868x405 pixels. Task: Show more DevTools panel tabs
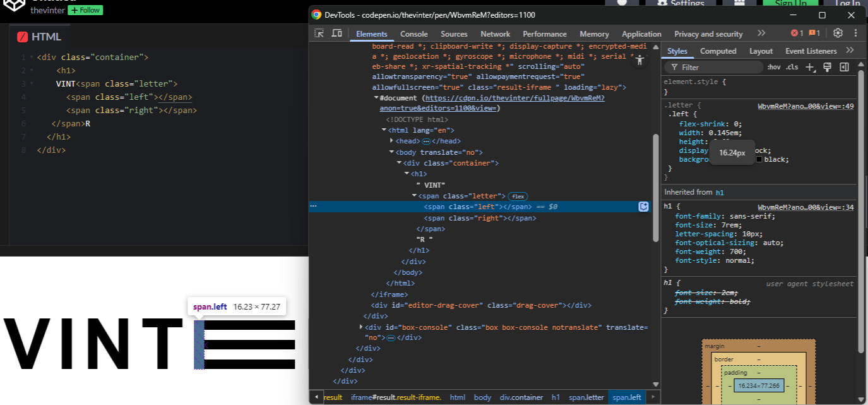[761, 33]
